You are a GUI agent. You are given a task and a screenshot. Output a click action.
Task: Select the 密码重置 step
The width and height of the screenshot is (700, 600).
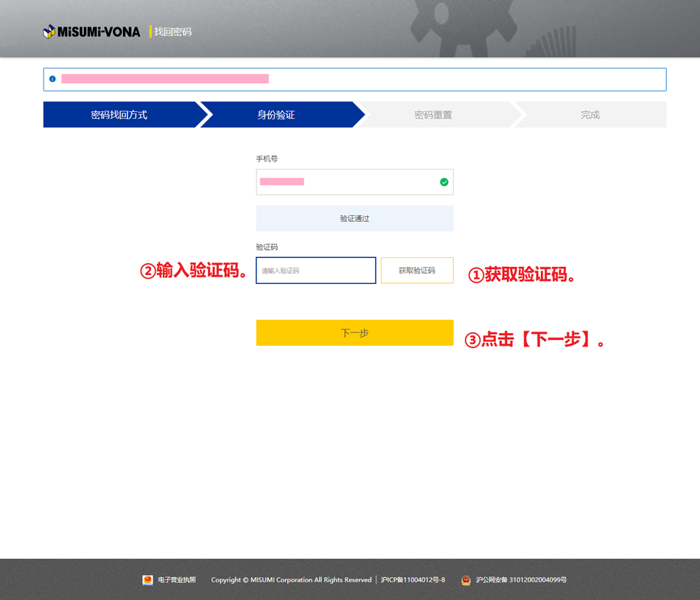(x=433, y=115)
